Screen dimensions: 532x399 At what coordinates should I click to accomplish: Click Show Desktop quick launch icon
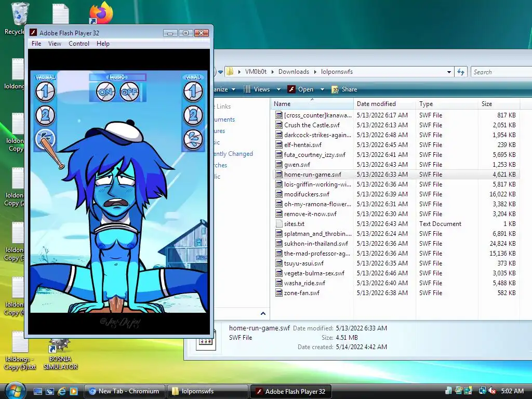[x=37, y=391]
